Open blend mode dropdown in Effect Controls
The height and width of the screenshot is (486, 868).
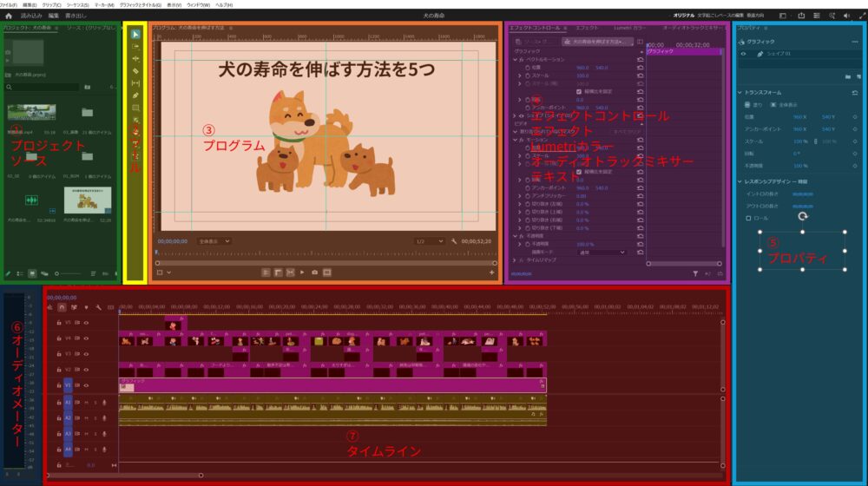[602, 253]
